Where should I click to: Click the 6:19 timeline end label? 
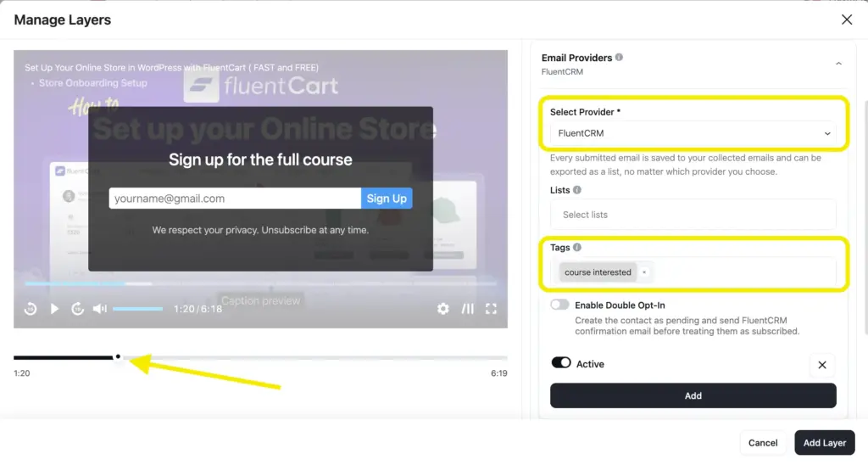498,373
